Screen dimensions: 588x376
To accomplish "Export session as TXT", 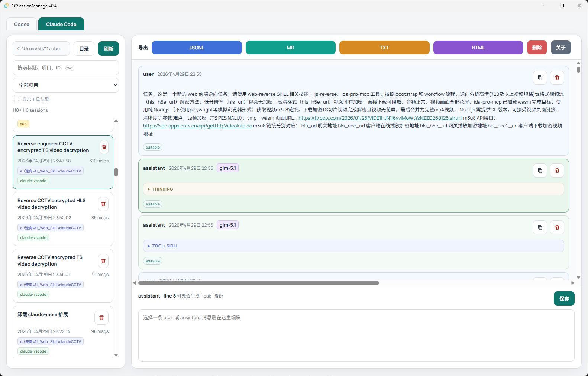I will pyautogui.click(x=384, y=48).
